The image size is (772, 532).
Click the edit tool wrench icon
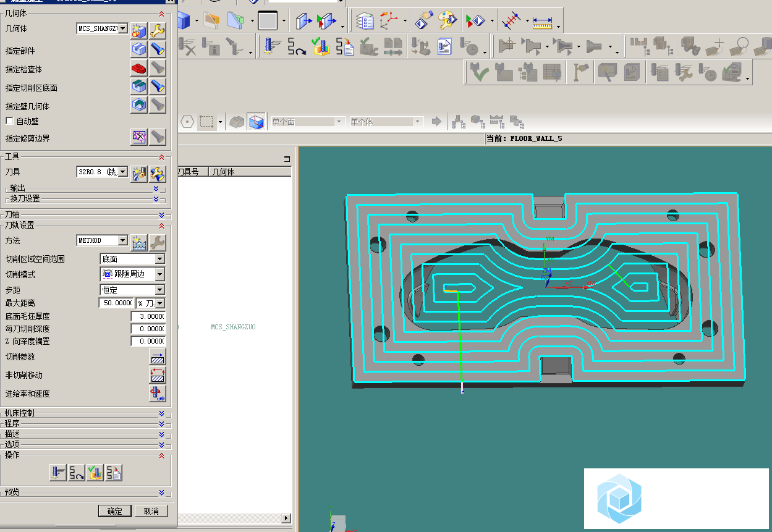pyautogui.click(x=158, y=174)
